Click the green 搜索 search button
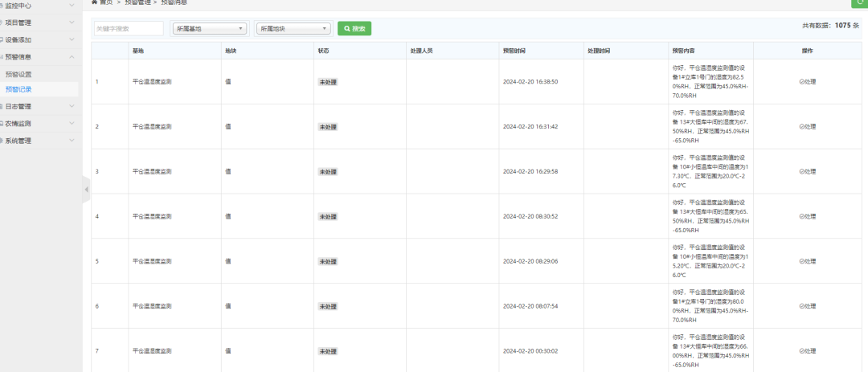This screenshot has height=372, width=868. [x=354, y=28]
